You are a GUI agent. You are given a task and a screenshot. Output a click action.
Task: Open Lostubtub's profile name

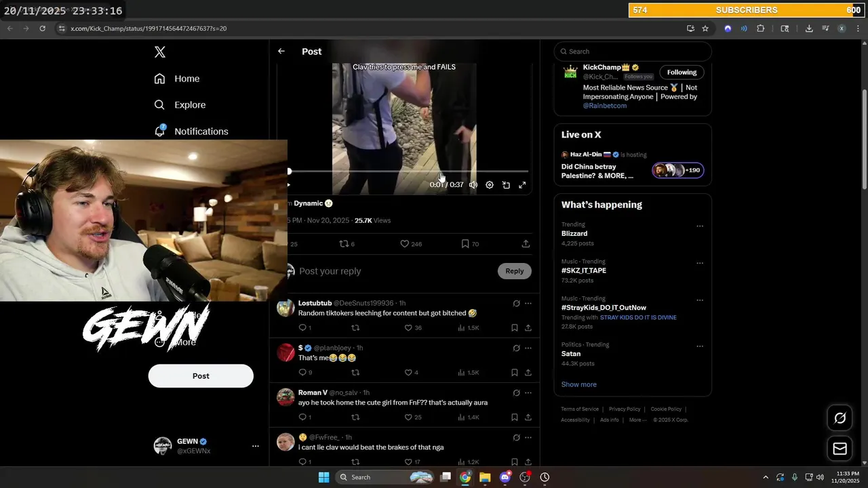point(315,304)
